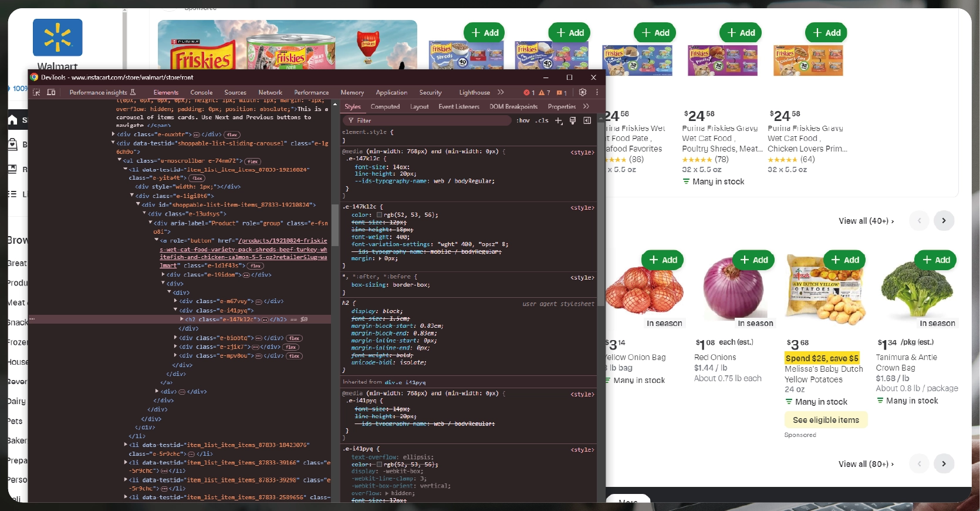Add Melissa's Baby Dutch Yellow Potatoes
The height and width of the screenshot is (511, 980).
(845, 260)
